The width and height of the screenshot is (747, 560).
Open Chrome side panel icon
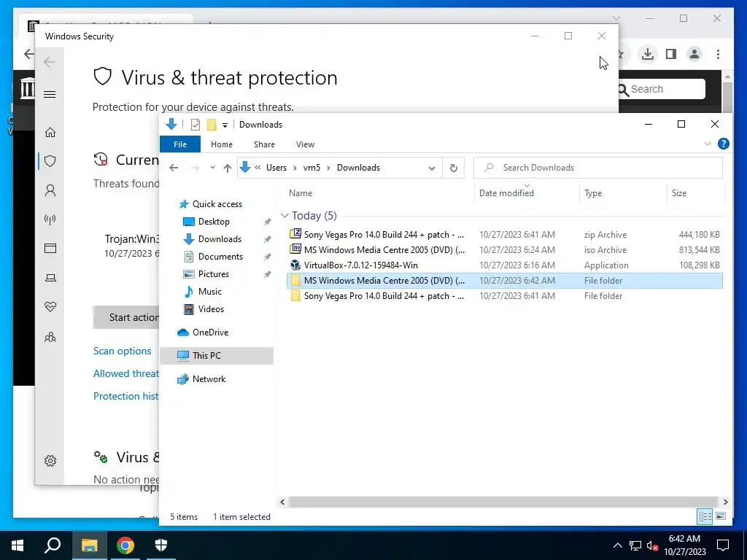(671, 54)
